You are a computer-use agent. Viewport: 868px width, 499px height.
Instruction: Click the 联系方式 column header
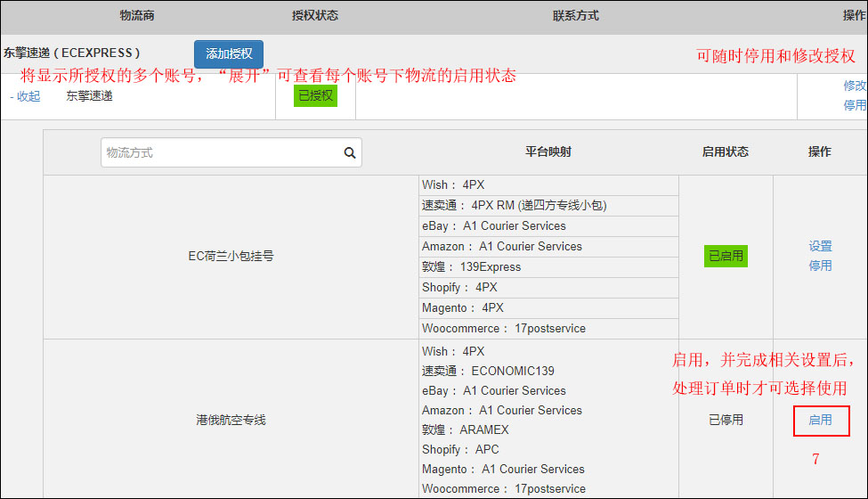576,15
